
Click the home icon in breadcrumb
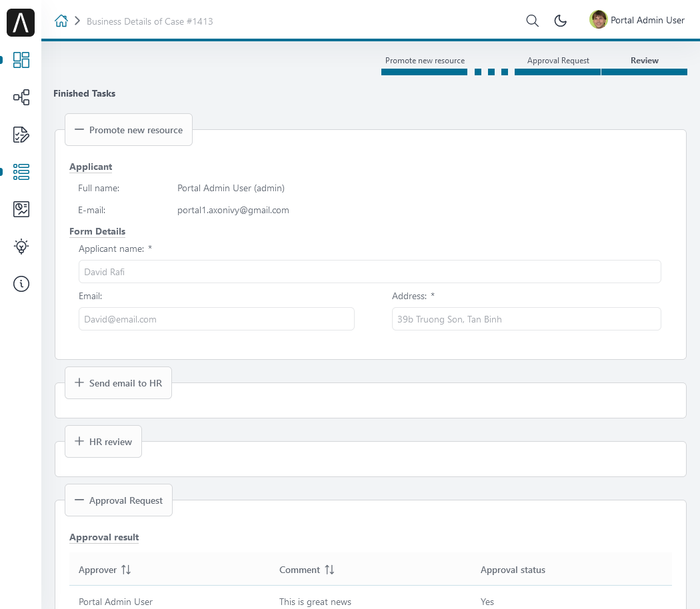61,21
